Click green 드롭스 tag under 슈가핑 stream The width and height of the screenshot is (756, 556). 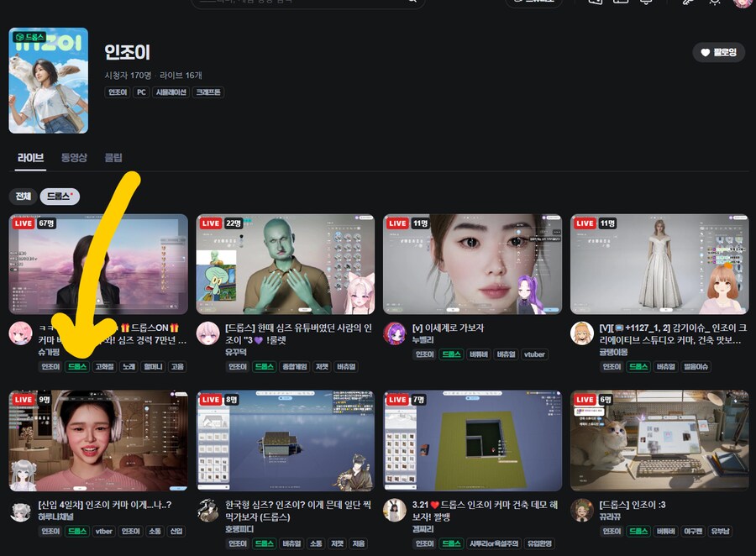tap(77, 367)
